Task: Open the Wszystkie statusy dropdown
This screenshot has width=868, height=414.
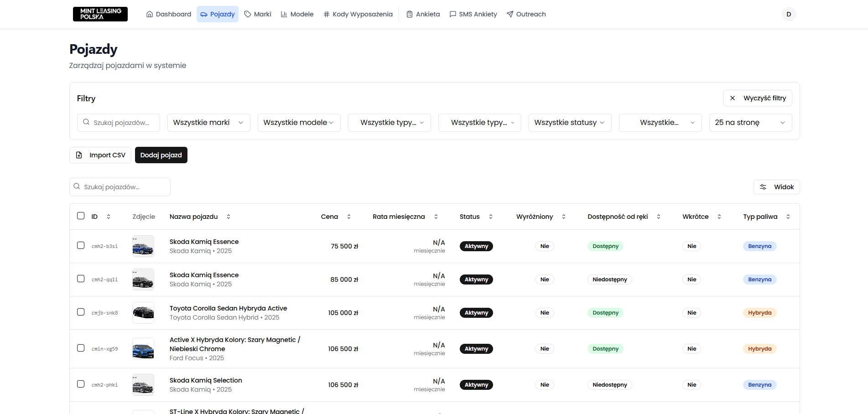Action: tap(570, 123)
